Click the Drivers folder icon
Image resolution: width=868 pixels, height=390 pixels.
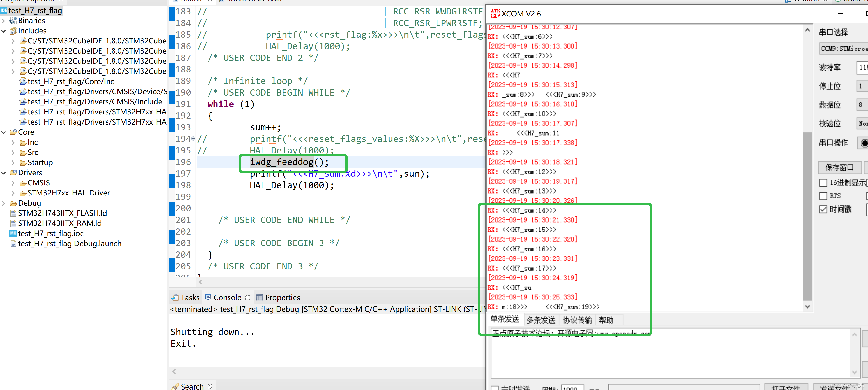coord(13,173)
